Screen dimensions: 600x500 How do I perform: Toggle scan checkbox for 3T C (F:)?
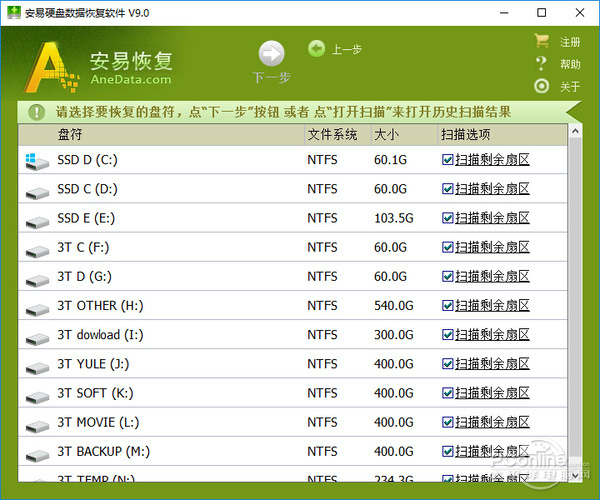(447, 247)
